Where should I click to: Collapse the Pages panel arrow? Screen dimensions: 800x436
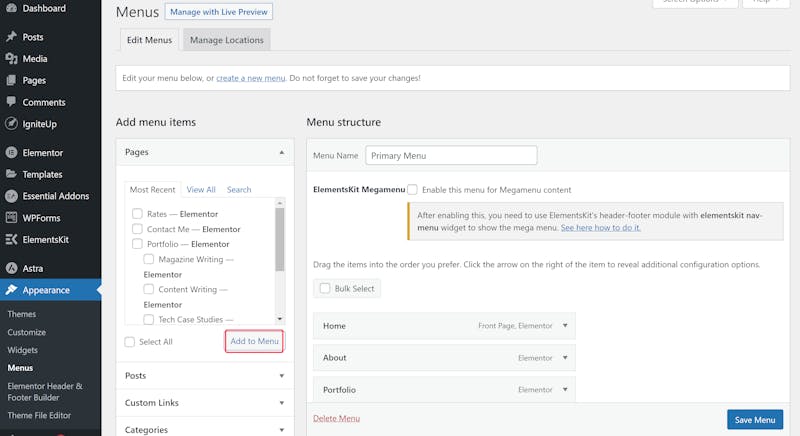(282, 152)
